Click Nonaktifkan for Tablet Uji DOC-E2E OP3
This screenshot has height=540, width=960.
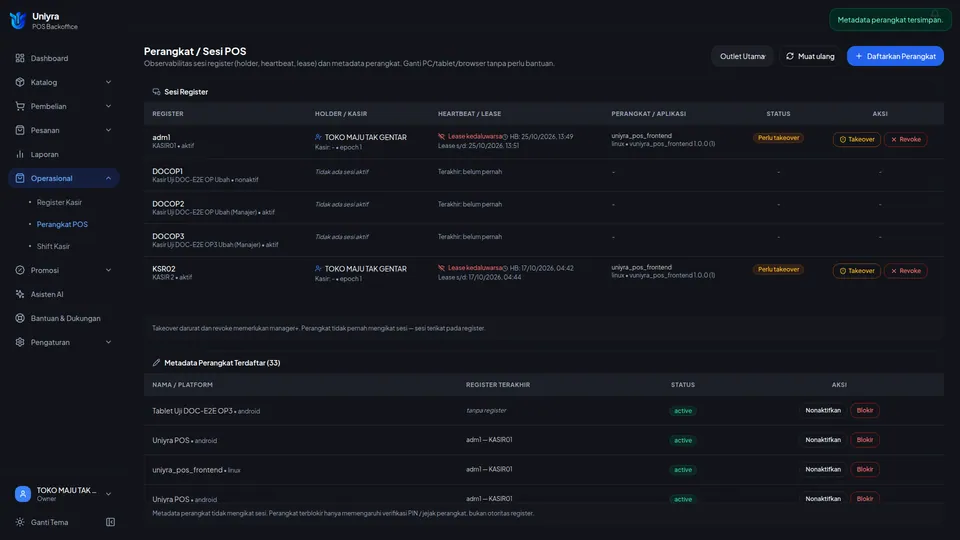click(823, 410)
